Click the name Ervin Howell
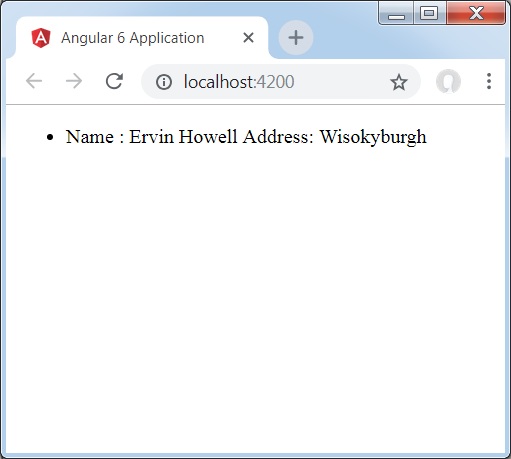The width and height of the screenshot is (511, 459). tap(183, 136)
